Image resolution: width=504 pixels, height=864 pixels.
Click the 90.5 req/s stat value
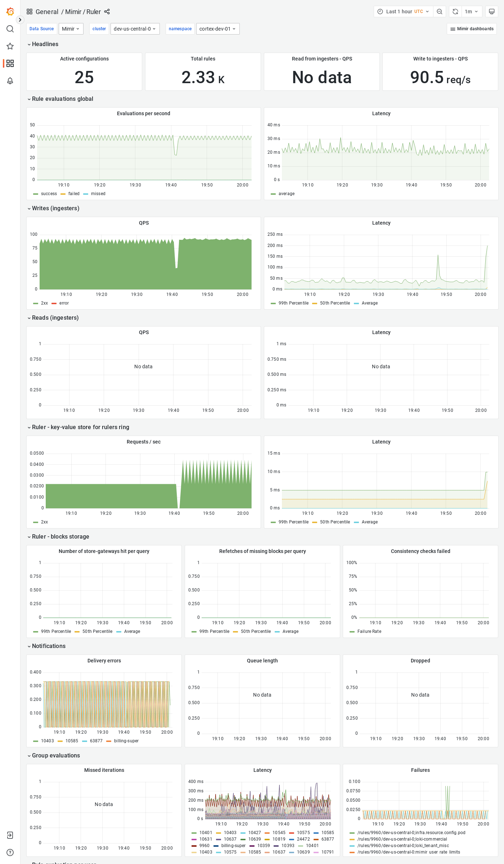440,77
